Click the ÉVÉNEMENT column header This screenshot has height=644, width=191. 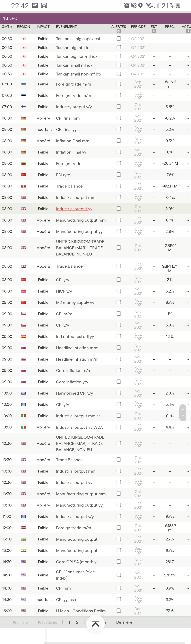66,27
